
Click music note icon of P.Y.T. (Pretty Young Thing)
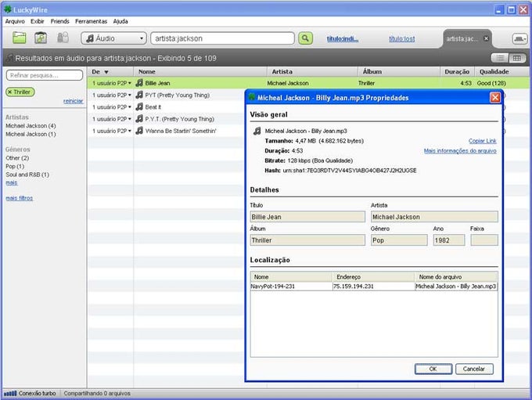tap(139, 119)
